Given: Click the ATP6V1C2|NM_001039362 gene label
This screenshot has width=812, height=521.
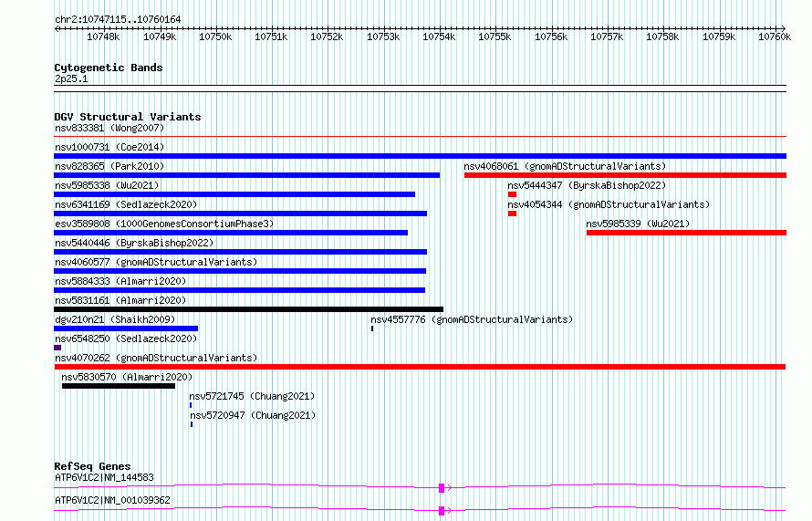Looking at the screenshot, I should (112, 500).
